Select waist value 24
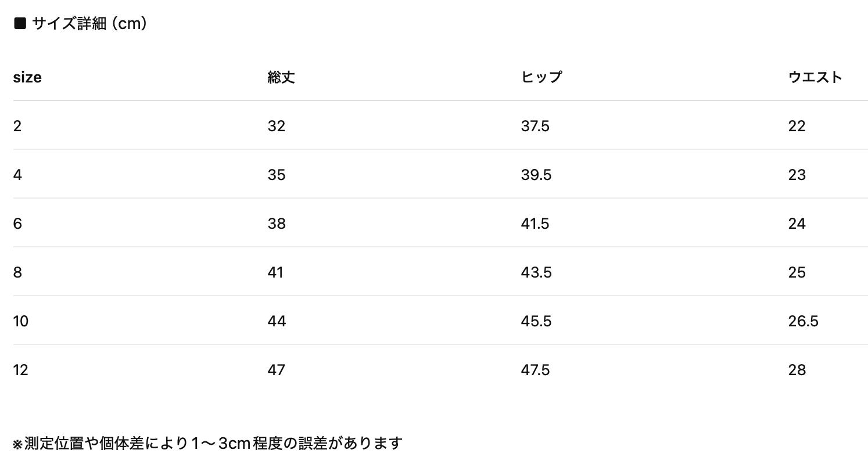The width and height of the screenshot is (868, 475). (797, 224)
